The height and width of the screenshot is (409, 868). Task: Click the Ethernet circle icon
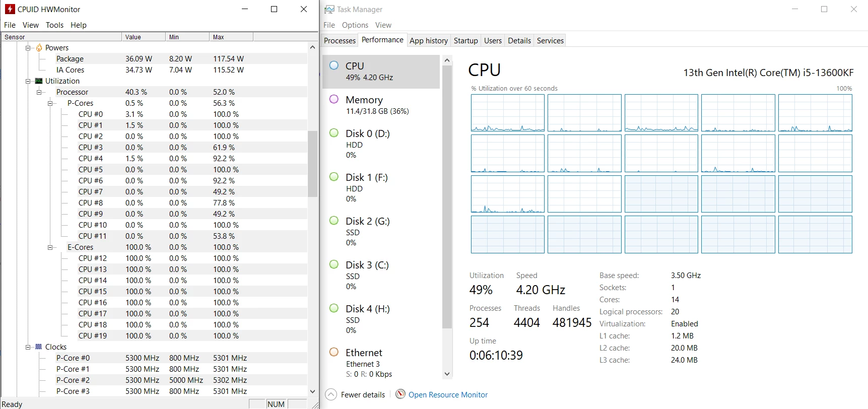pyautogui.click(x=334, y=352)
